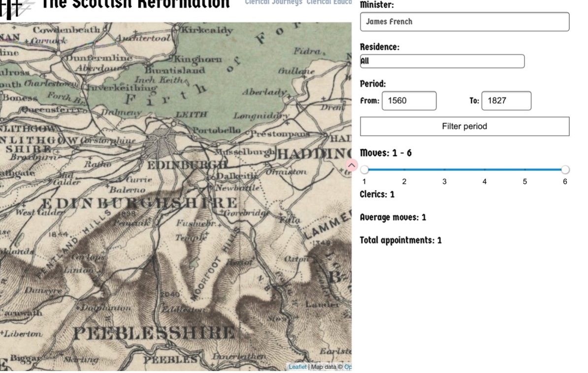Click the Total appointments: 1 text
Screen dimensions: 588x373
point(400,240)
